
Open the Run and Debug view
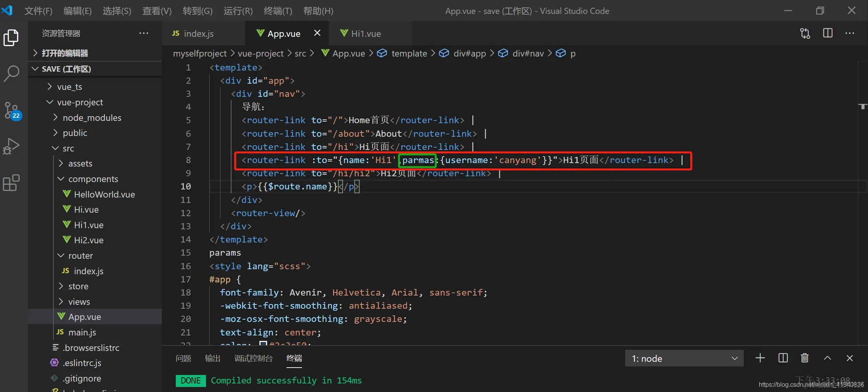pos(11,146)
